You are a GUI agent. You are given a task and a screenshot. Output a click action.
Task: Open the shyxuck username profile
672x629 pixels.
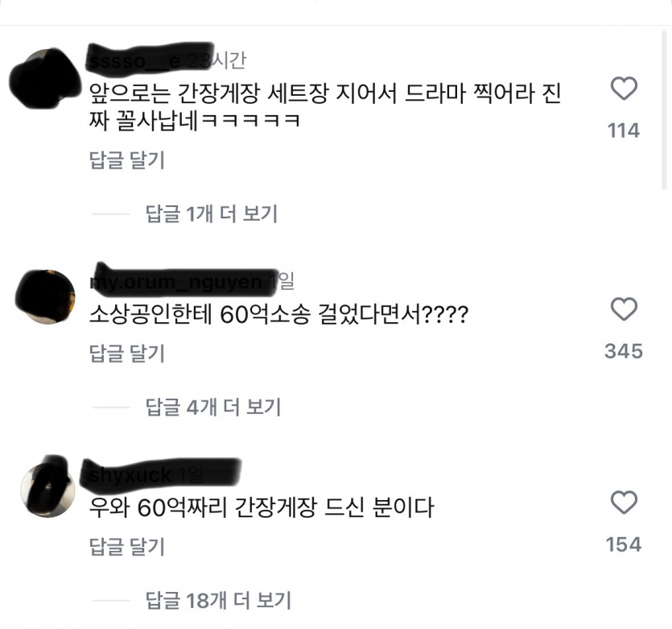tap(130, 474)
